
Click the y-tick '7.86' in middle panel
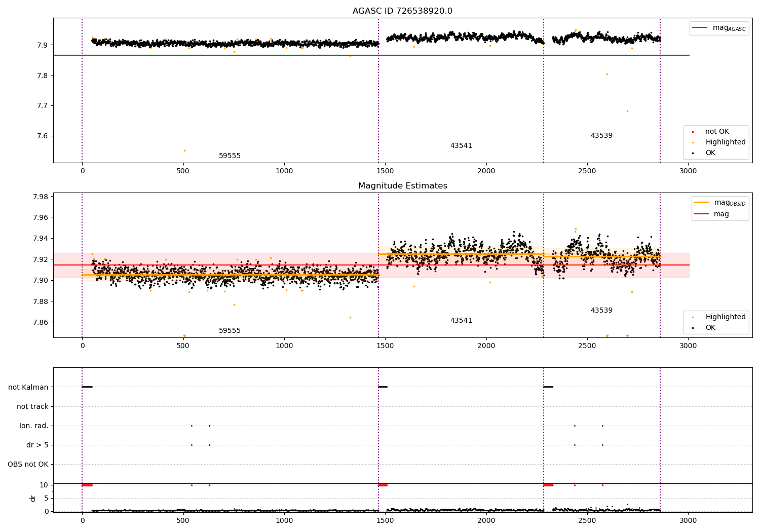tap(41, 322)
